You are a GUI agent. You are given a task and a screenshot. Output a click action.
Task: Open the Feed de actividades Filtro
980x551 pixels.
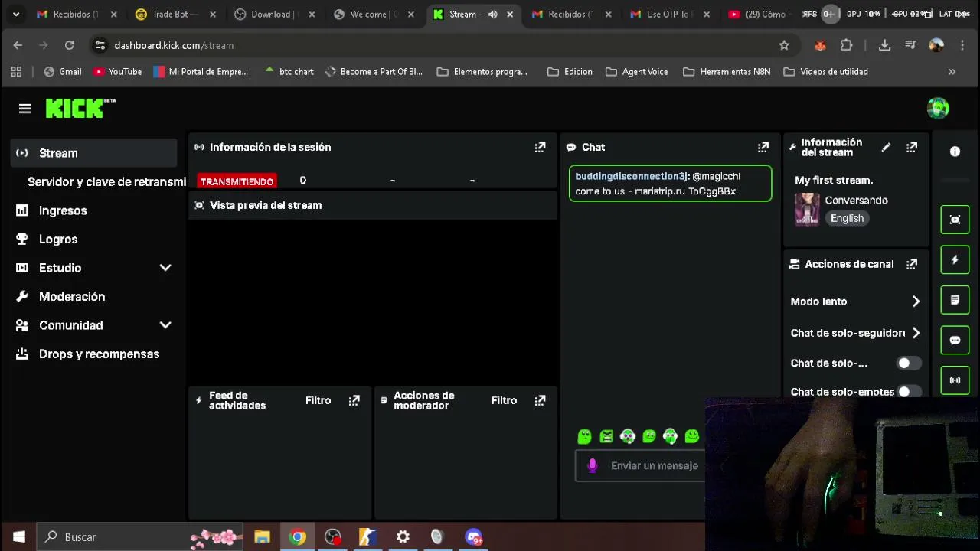(318, 400)
